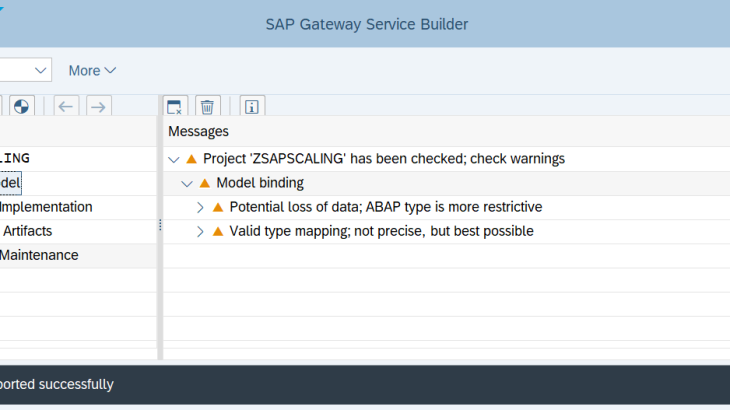
Task: Expand the Potential loss of data warning
Action: 200,207
